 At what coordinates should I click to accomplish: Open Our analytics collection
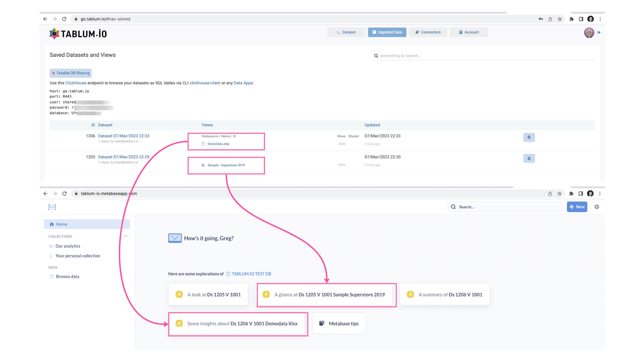(67, 246)
